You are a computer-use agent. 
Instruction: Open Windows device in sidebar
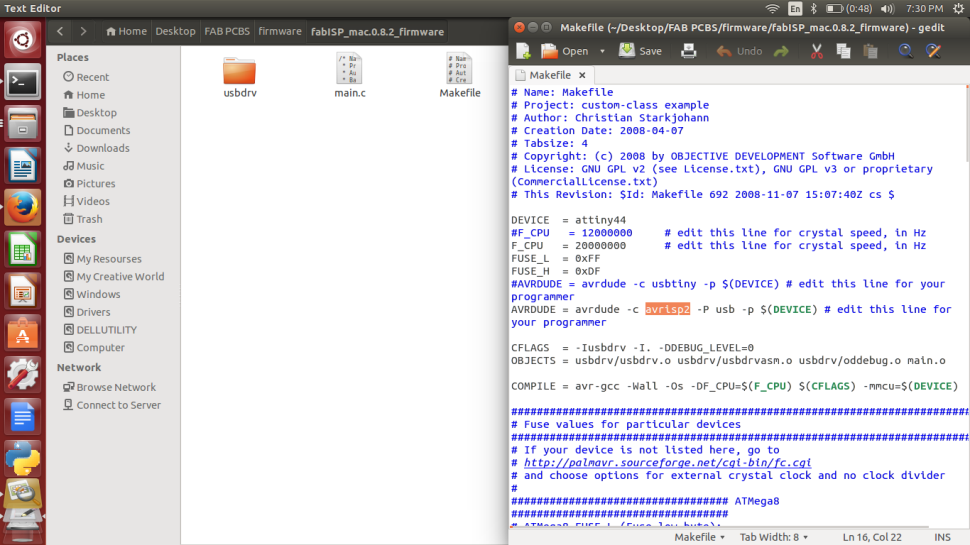coord(92,294)
